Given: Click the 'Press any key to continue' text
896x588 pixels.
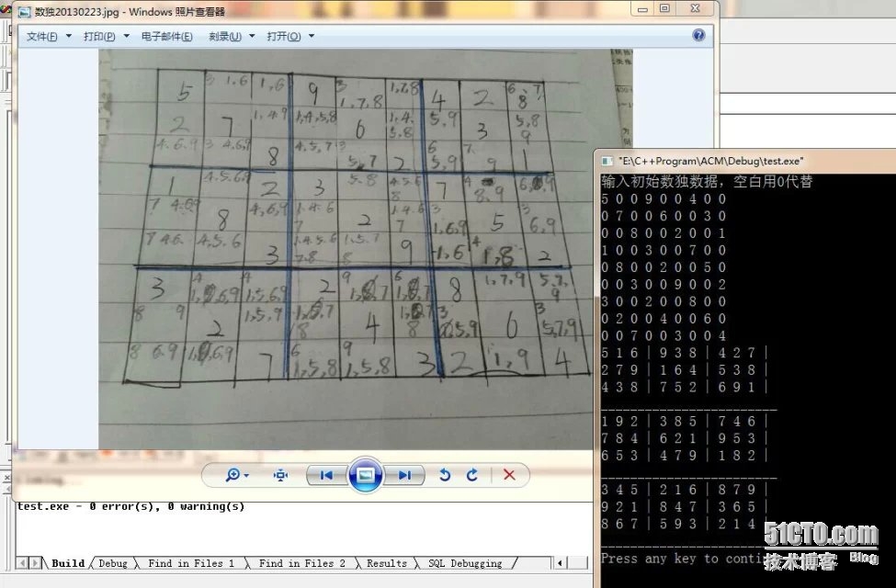Looking at the screenshot, I should pyautogui.click(x=683, y=559).
